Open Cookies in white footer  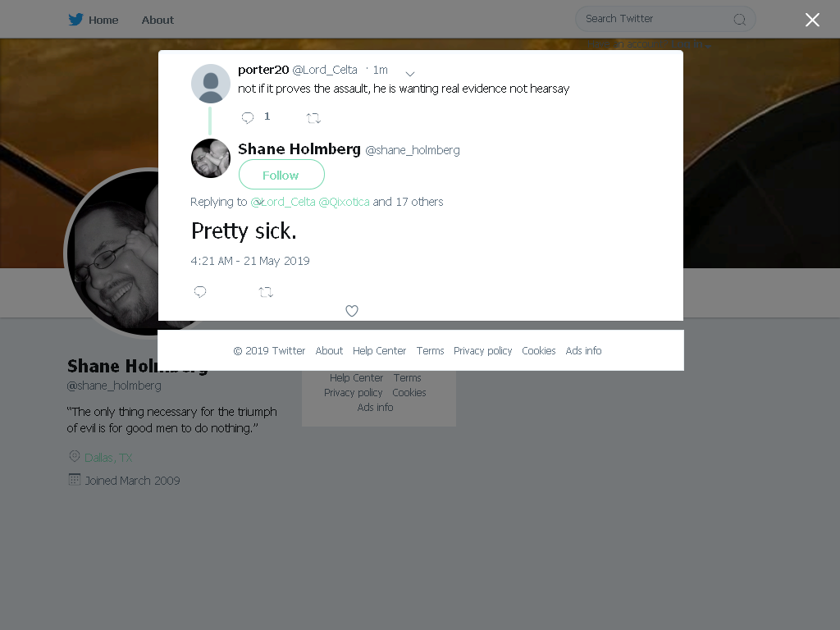pyautogui.click(x=538, y=351)
